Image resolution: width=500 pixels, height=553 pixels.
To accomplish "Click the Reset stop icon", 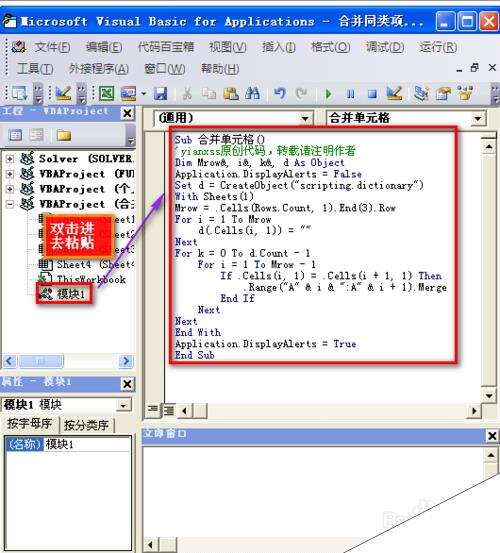I will pos(372,94).
